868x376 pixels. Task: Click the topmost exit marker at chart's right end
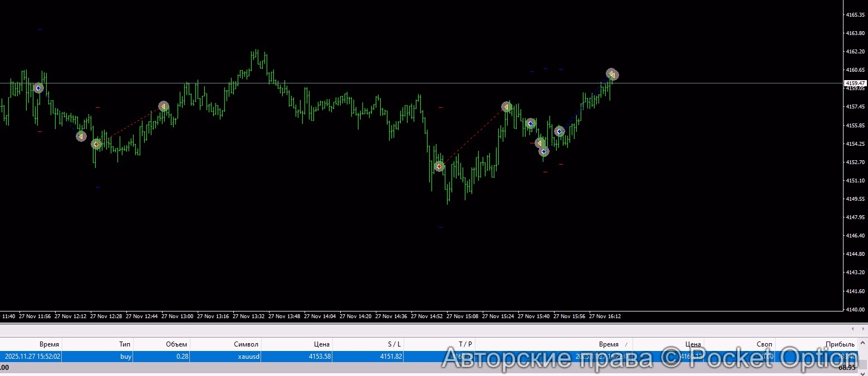pos(612,74)
